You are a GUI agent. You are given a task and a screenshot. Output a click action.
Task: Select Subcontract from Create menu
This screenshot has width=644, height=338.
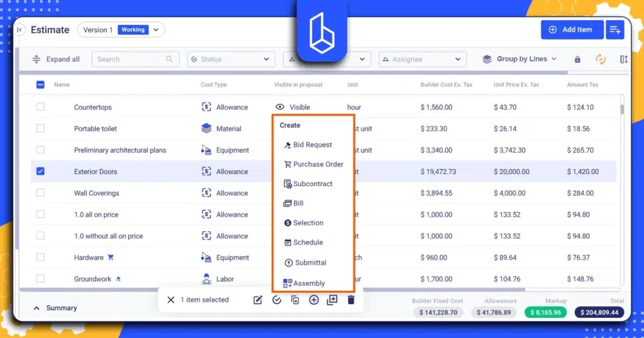point(308,184)
